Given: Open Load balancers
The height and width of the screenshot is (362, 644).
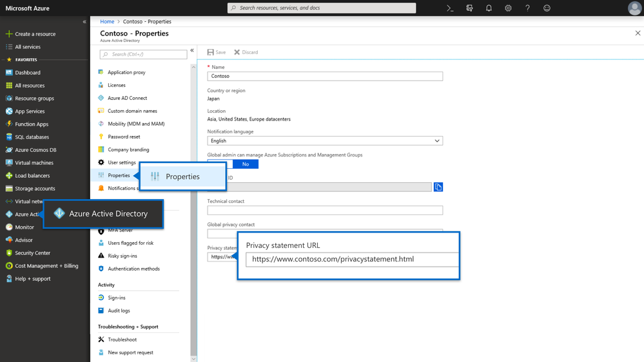Looking at the screenshot, I should coord(28,176).
